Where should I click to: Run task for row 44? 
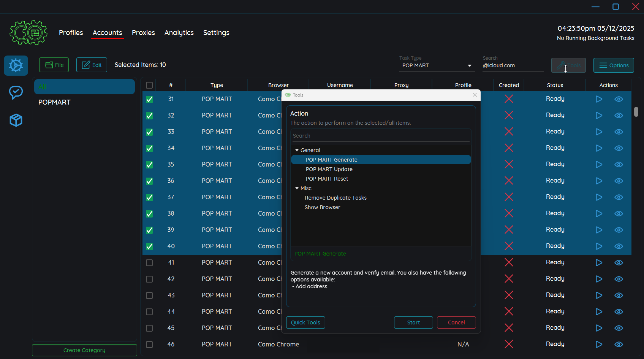click(599, 311)
